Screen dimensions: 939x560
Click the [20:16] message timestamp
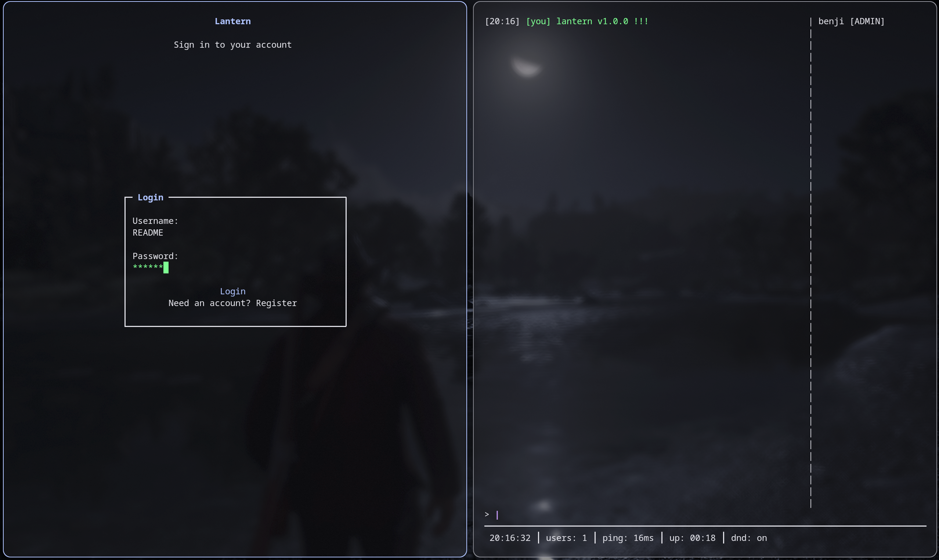pos(502,21)
